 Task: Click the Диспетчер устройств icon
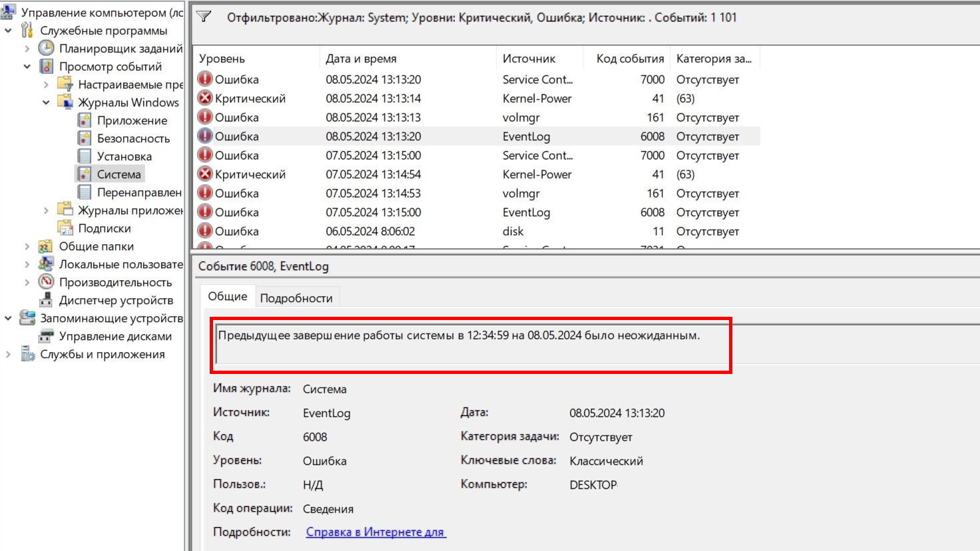[46, 299]
